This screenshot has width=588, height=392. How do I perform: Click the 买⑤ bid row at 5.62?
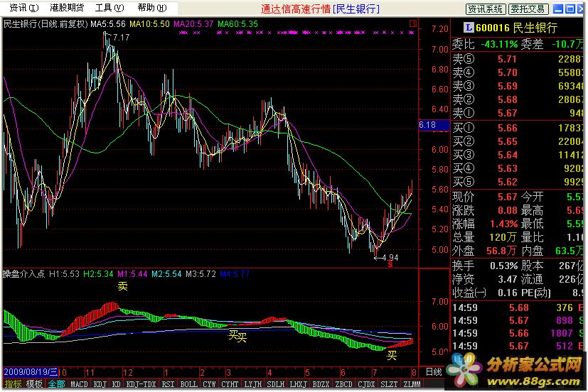tap(518, 182)
